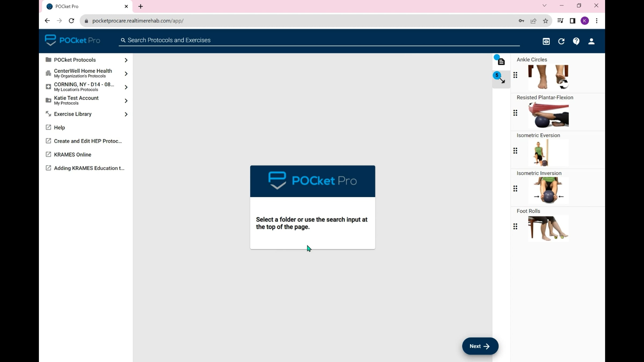Open the Isometric Eversion exercise thumbnail

[x=548, y=153]
